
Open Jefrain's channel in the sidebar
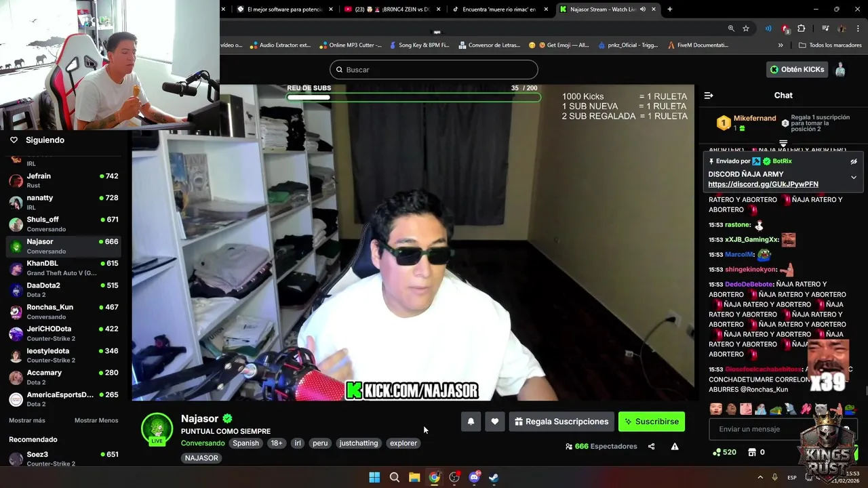point(64,180)
